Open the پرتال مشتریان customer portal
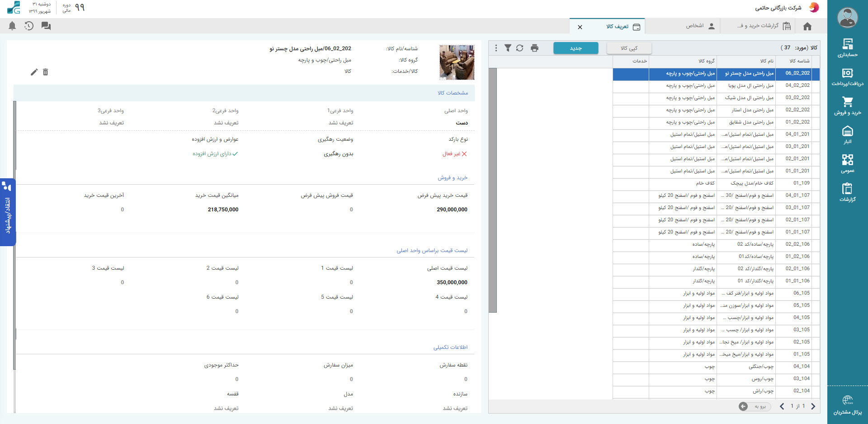Image resolution: width=868 pixels, height=424 pixels. pyautogui.click(x=847, y=405)
